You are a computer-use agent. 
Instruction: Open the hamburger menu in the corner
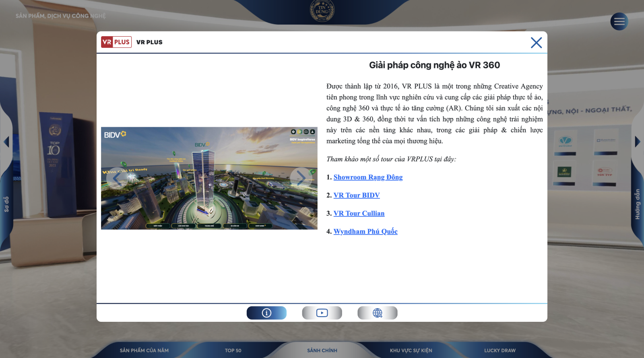click(619, 22)
